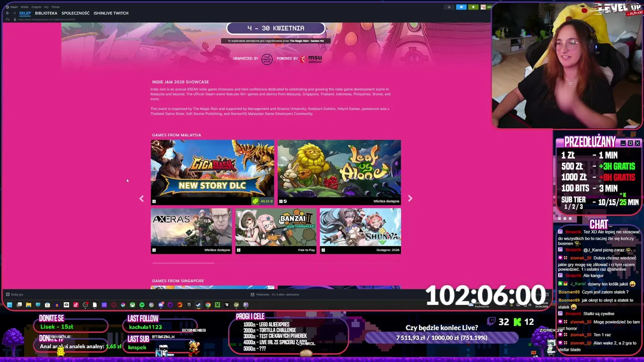
Task: Open File Explorer from the taskbar
Action: (x=29, y=305)
